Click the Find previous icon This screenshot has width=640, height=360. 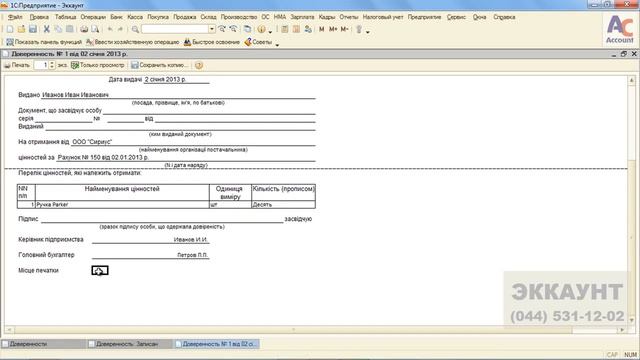pos(233,29)
